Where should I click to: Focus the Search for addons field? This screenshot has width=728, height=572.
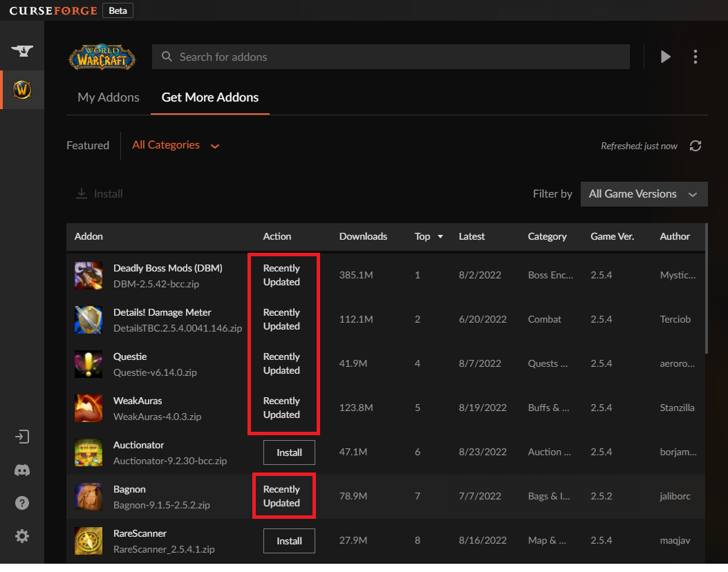(x=391, y=57)
